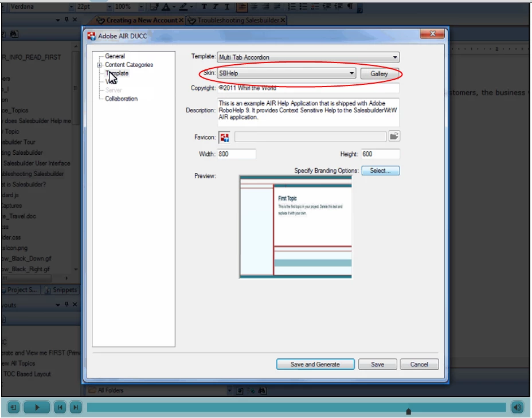Click the video progress bar track
Viewport: 532px width, 418px height.
[x=296, y=407]
